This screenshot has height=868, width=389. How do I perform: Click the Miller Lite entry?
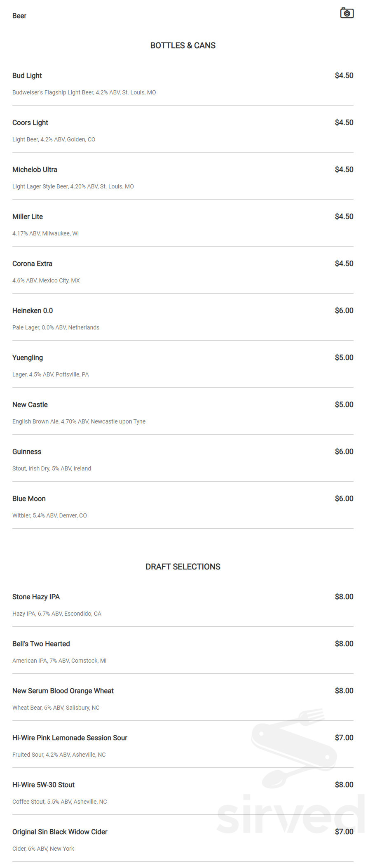[x=27, y=216]
